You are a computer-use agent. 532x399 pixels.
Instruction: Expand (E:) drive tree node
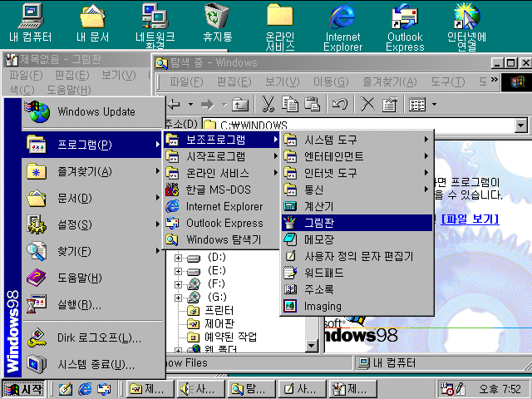click(178, 271)
